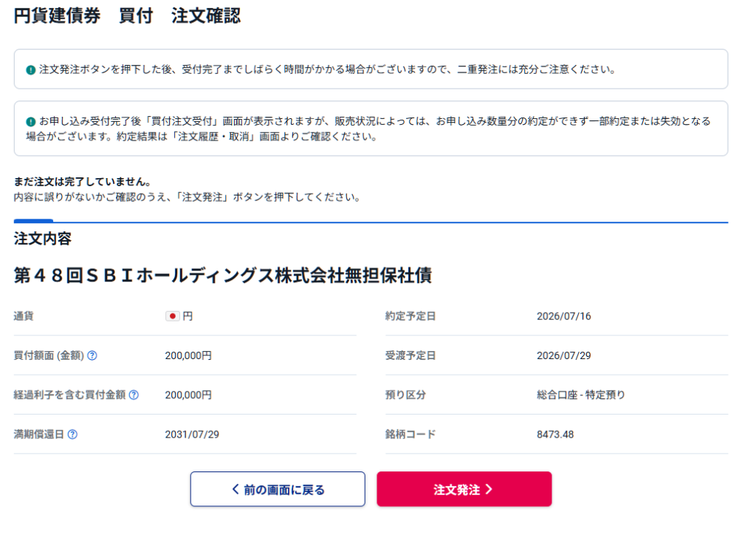Click the 銘柄コード value 8473.48
The height and width of the screenshot is (535, 756).
pyautogui.click(x=555, y=435)
